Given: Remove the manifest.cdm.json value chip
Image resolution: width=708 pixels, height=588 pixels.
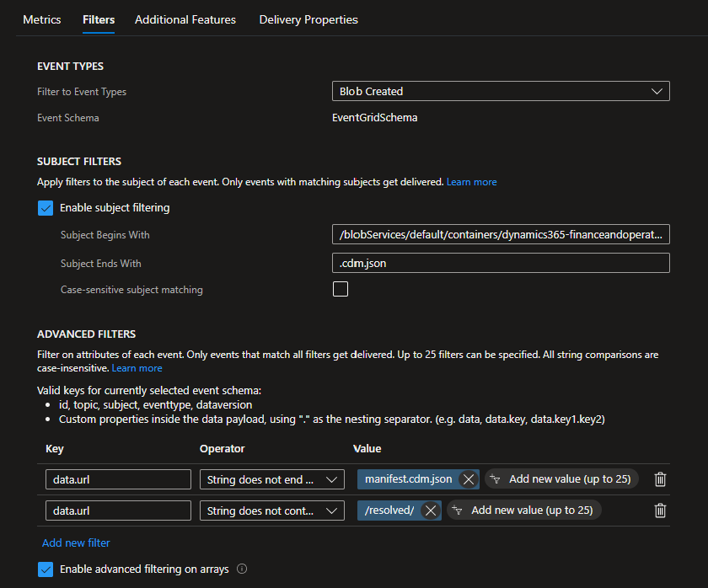Looking at the screenshot, I should coord(468,478).
